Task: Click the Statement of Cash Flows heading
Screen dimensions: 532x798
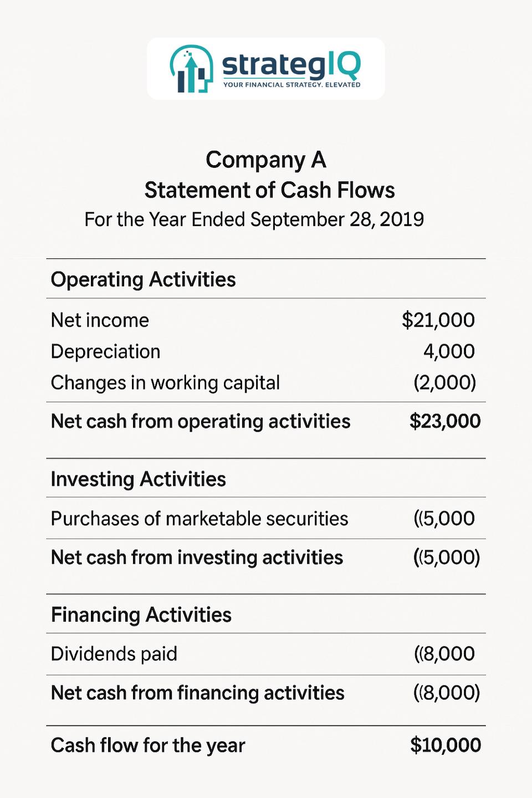Action: [269, 190]
